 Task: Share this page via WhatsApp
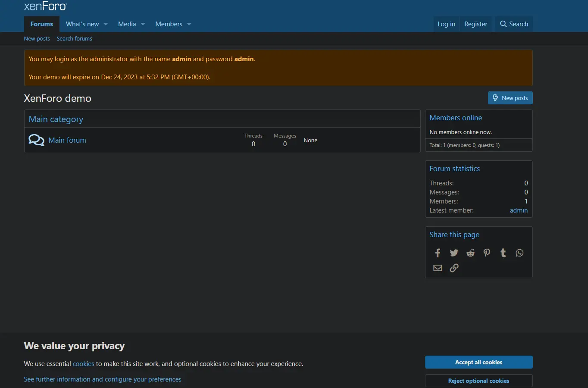click(519, 253)
